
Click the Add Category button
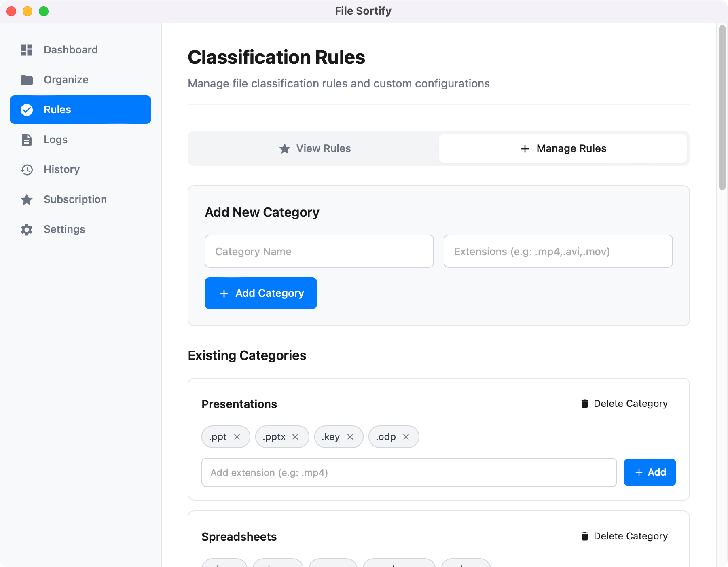pos(260,293)
